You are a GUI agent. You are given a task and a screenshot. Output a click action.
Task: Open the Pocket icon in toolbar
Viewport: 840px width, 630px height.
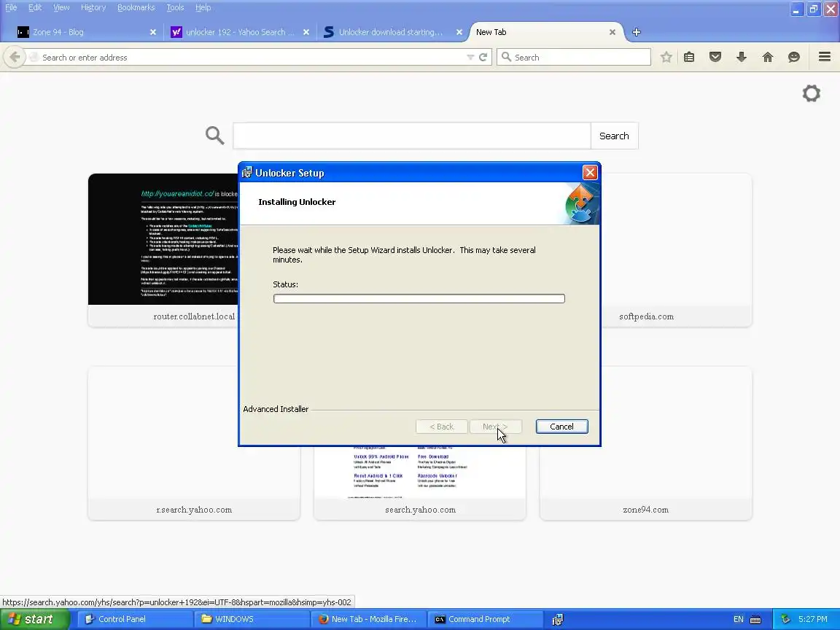[x=715, y=58]
